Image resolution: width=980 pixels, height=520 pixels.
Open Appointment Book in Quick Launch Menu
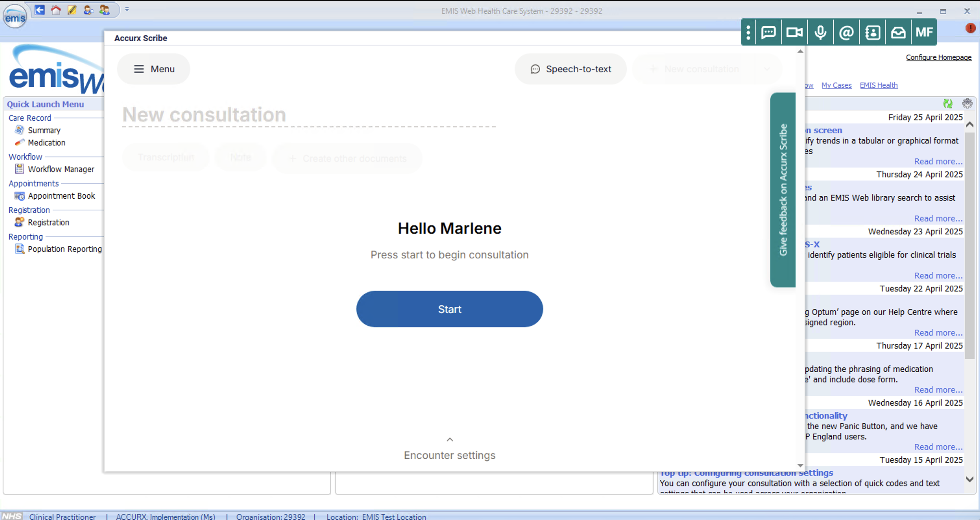click(x=61, y=196)
